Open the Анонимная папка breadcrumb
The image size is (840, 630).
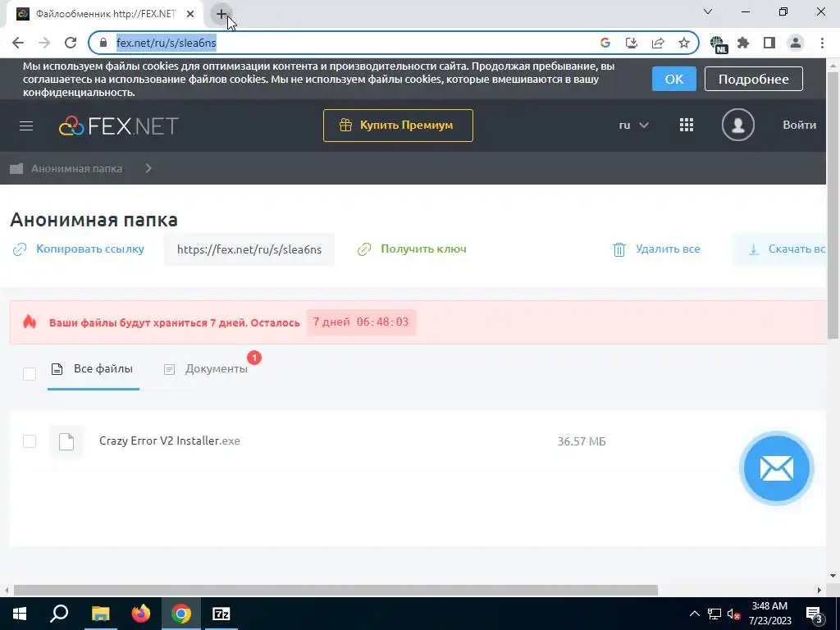(76, 168)
